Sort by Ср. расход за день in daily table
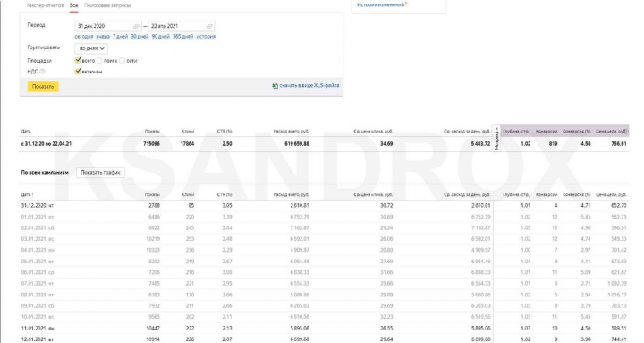The image size is (644, 343). (467, 194)
